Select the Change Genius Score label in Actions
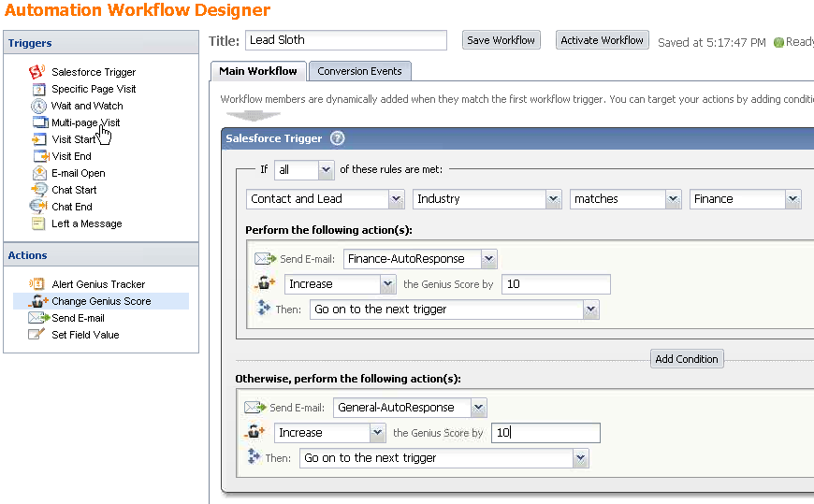Image resolution: width=814 pixels, height=504 pixels. click(x=101, y=301)
